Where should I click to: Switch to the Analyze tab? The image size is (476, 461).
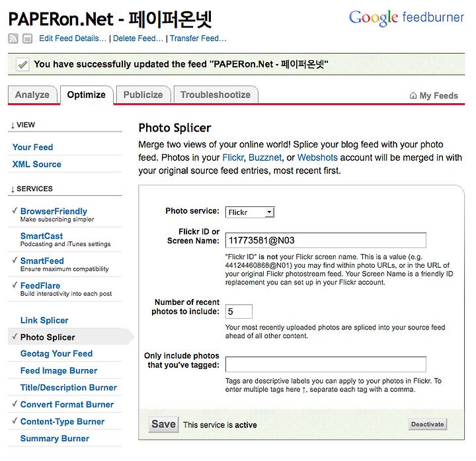point(32,95)
